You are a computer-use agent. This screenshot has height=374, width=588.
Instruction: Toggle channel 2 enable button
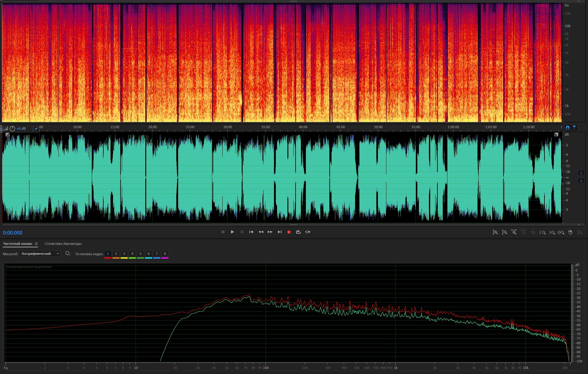click(x=581, y=181)
